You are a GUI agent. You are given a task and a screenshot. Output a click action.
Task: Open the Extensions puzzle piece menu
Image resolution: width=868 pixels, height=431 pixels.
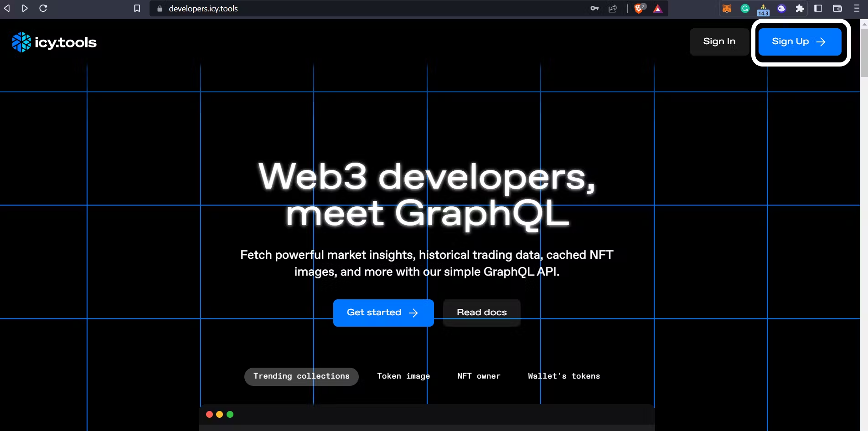[x=800, y=8]
